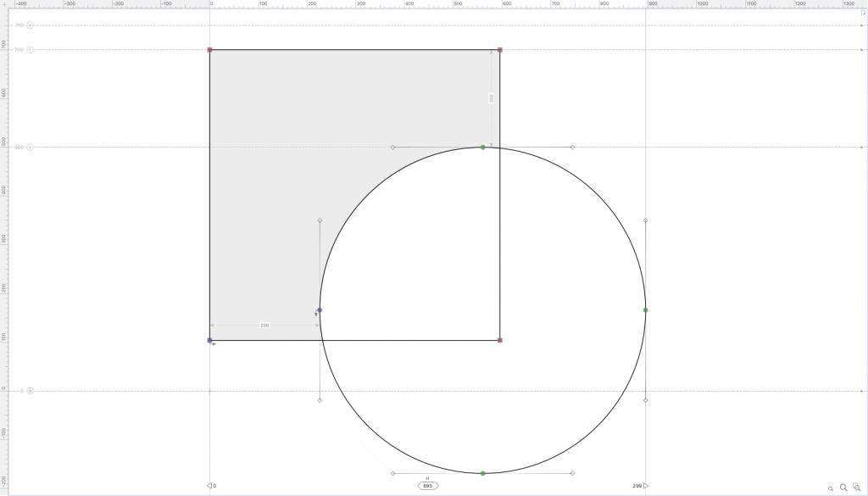Click the upper handle of circle's left node
Screen dimensions: 868x496
(x=320, y=220)
